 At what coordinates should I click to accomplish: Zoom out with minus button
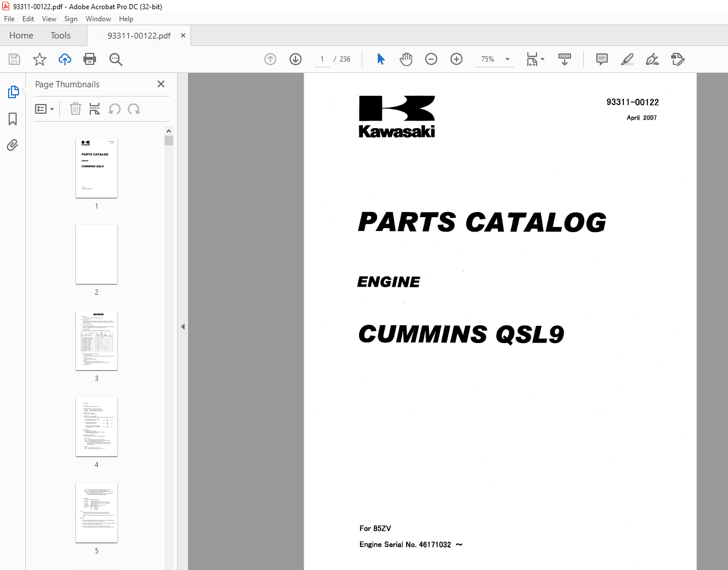pyautogui.click(x=431, y=59)
